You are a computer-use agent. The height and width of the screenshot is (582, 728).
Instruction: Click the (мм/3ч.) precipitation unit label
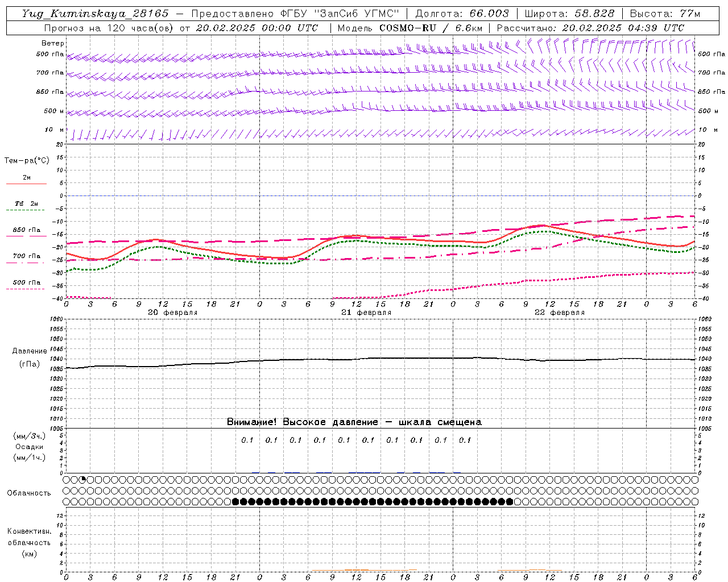tap(30, 436)
